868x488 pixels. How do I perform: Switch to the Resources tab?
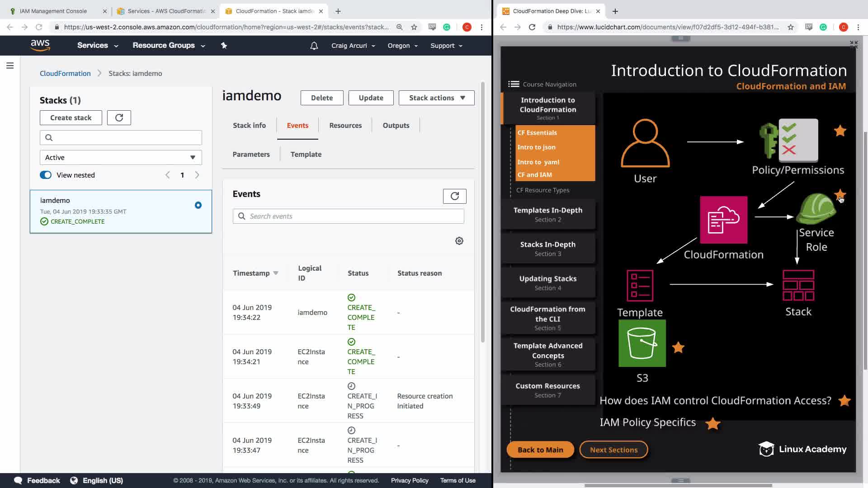click(345, 126)
